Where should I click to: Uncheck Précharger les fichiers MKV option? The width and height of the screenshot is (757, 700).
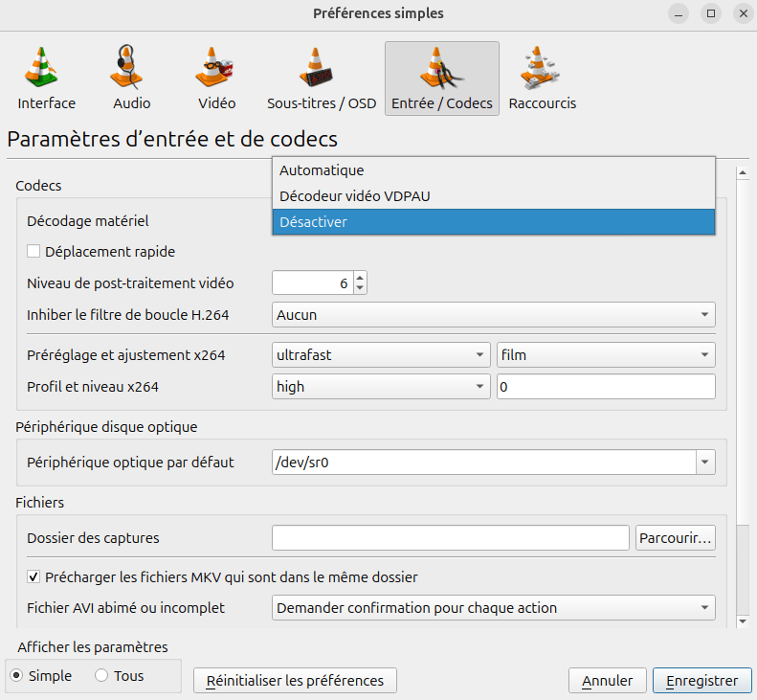34,577
